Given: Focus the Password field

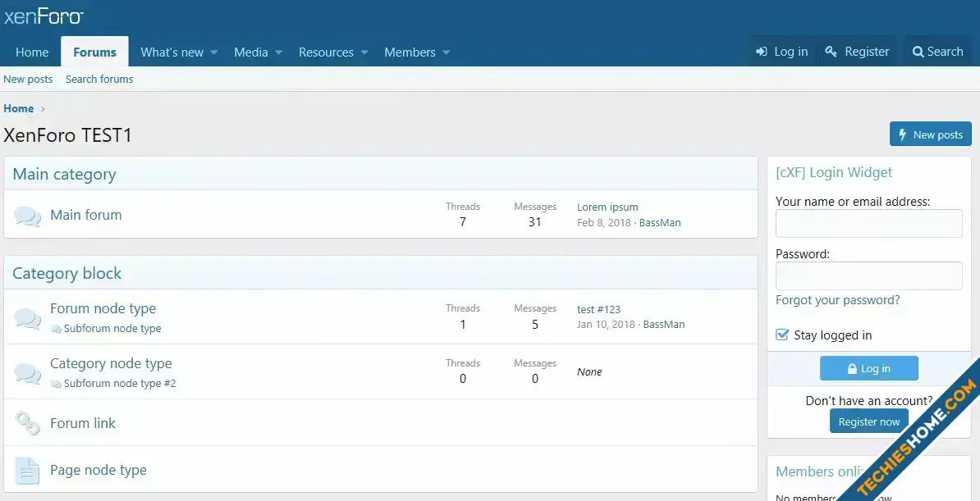Looking at the screenshot, I should pos(868,276).
